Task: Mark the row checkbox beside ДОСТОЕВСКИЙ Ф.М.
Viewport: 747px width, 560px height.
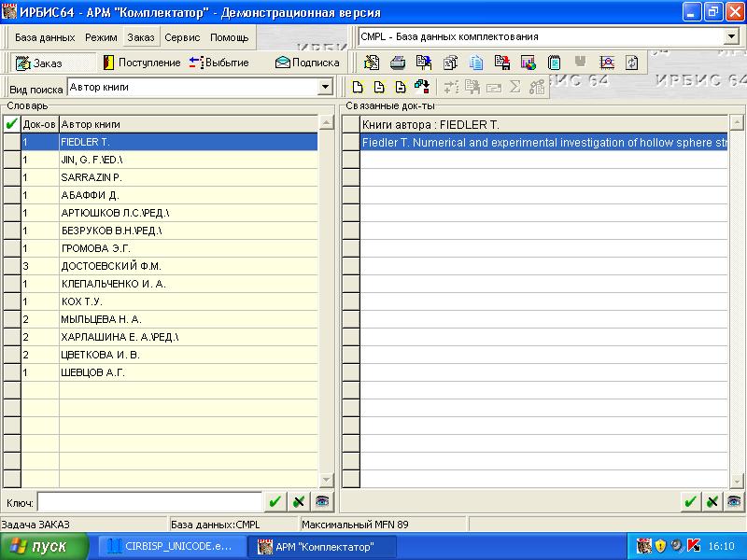Action: 11,265
